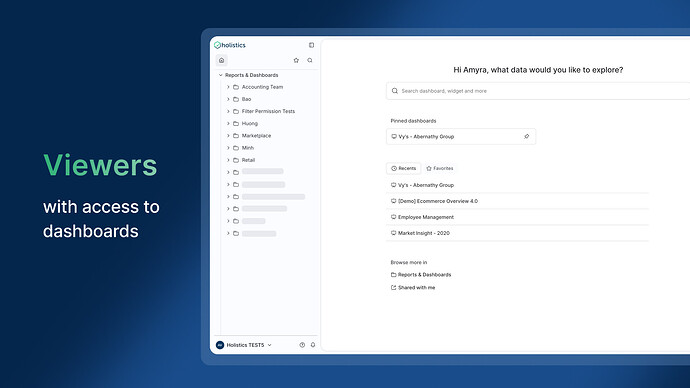690x388 pixels.
Task: Open recent Vy's - Abernathy Group dashboard
Action: [x=517, y=185]
